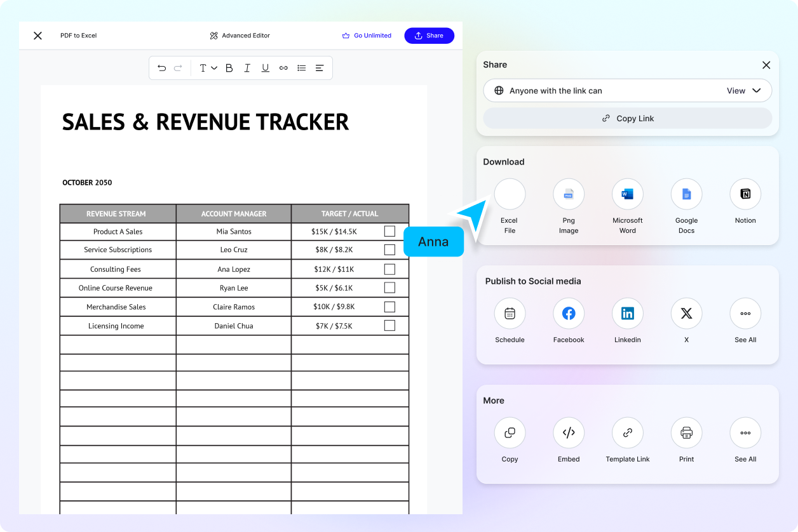The image size is (798, 532).
Task: Open the Schedule publishing option
Action: [510, 313]
